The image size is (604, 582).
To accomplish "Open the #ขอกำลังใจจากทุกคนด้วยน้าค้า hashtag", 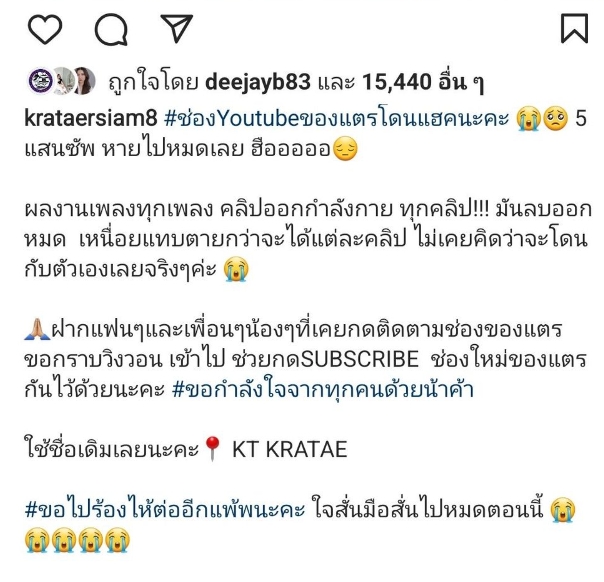I will [x=323, y=389].
